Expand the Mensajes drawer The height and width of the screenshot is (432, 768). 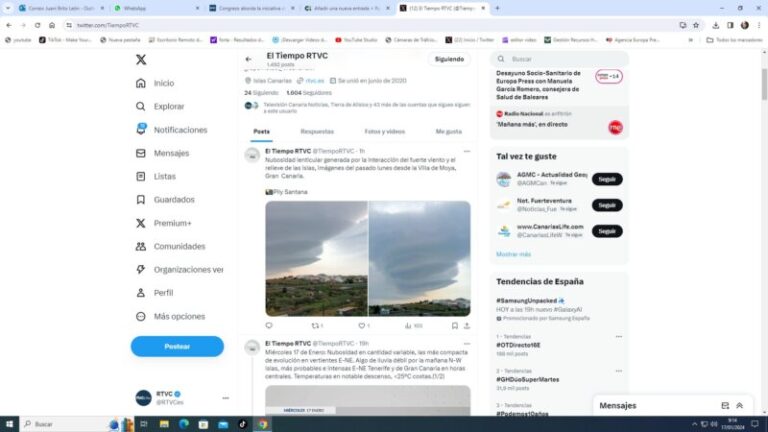(740, 406)
